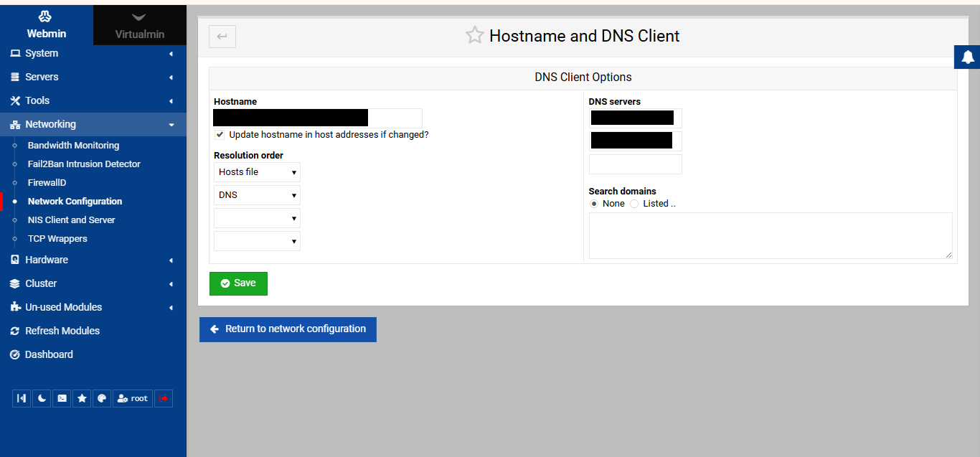Open the fourth resolution order dropdown
The height and width of the screenshot is (457, 980).
click(257, 241)
